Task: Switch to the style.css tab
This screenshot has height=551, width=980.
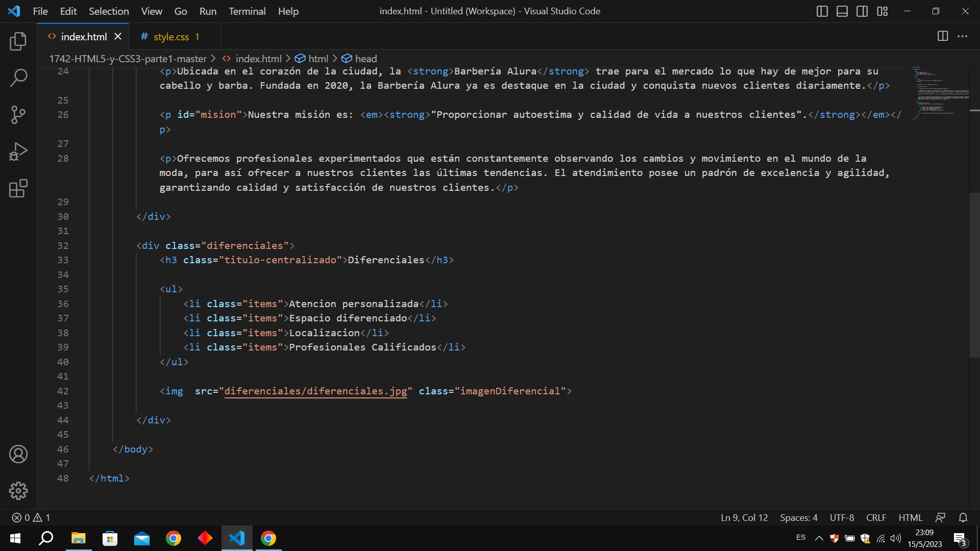Action: [x=175, y=37]
